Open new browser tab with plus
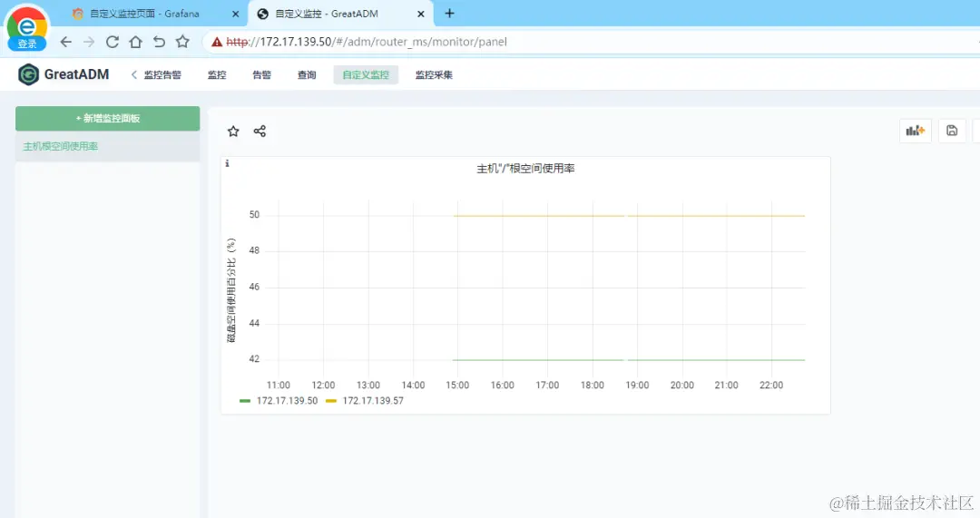 pos(449,13)
